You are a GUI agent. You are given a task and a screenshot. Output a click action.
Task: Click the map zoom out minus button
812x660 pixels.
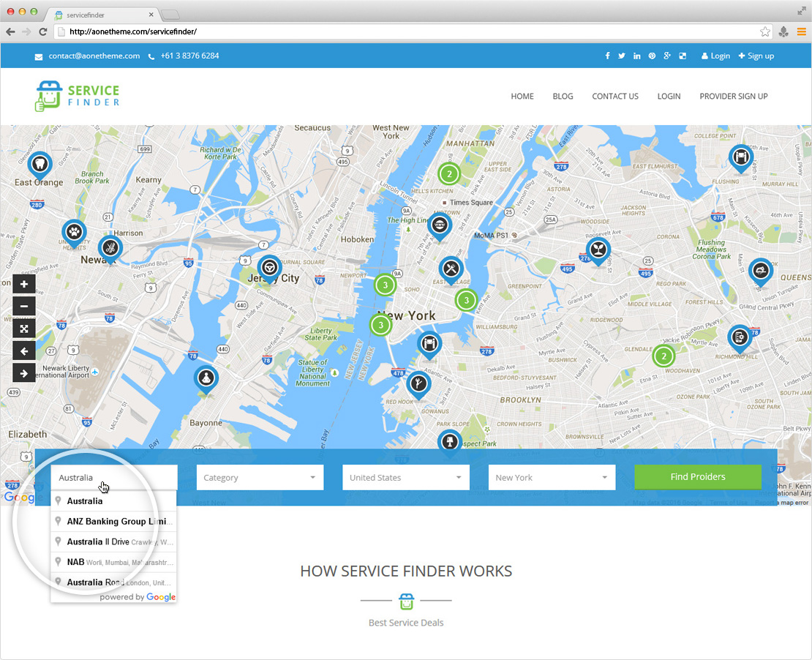pos(24,307)
